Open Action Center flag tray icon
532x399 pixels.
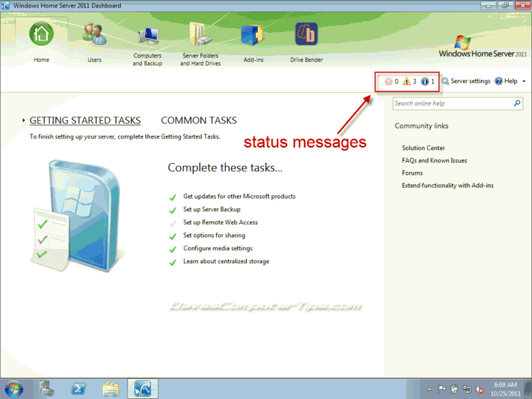click(x=442, y=389)
